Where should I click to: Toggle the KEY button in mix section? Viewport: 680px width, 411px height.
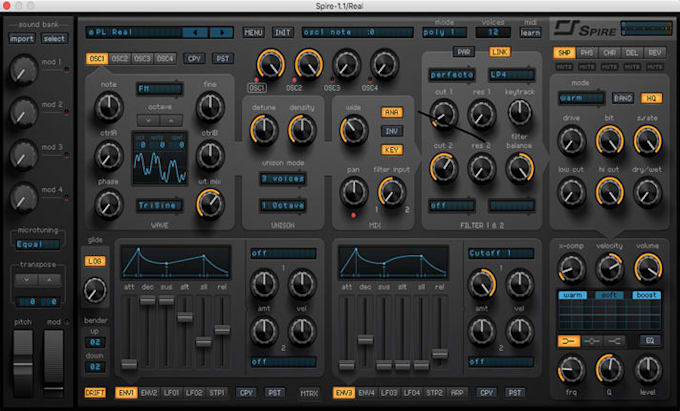coord(392,150)
